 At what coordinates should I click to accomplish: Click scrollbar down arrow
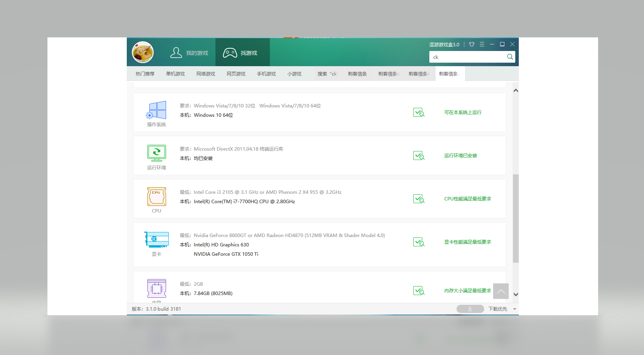tap(516, 295)
